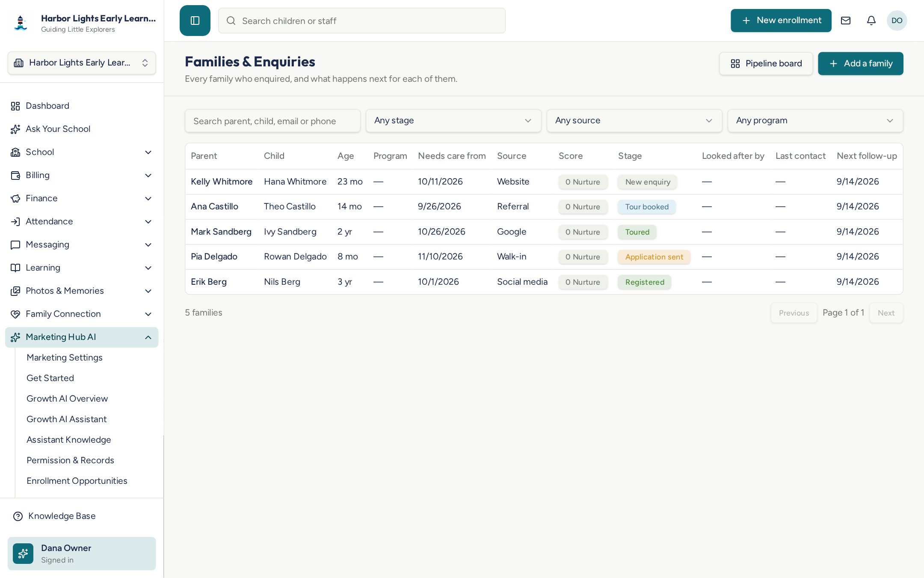Open Permission & Records
This screenshot has height=578, width=924.
tap(71, 460)
